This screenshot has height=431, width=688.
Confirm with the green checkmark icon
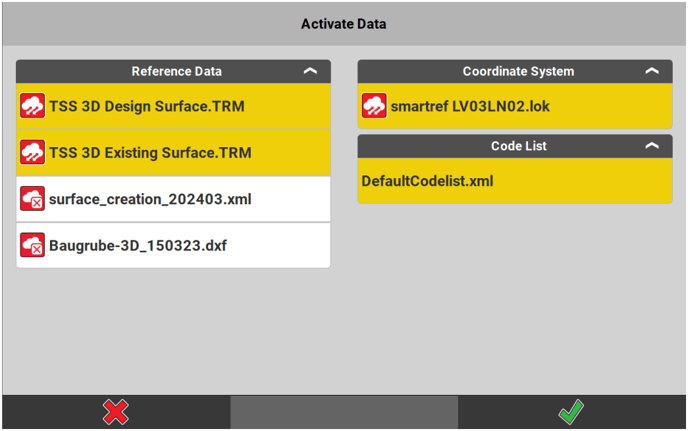click(x=571, y=412)
